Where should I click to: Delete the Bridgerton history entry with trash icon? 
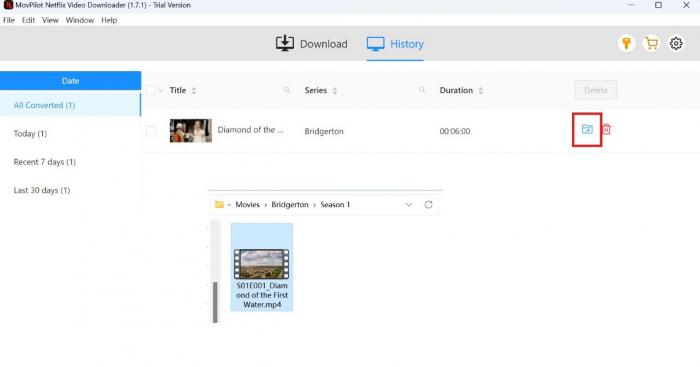coord(606,129)
